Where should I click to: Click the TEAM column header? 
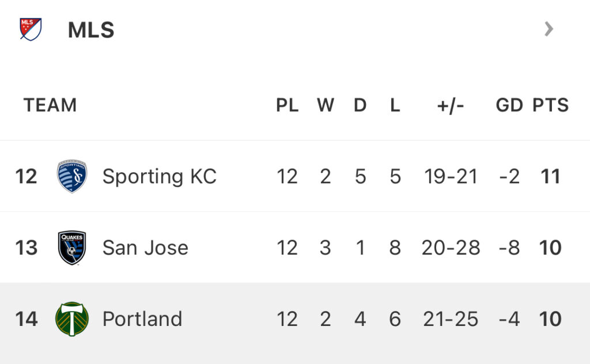tap(50, 105)
